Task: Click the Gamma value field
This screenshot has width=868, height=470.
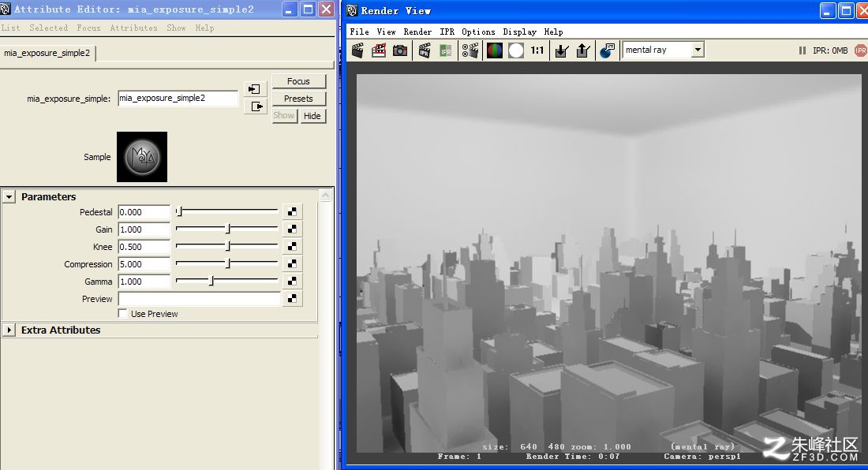Action: (144, 282)
